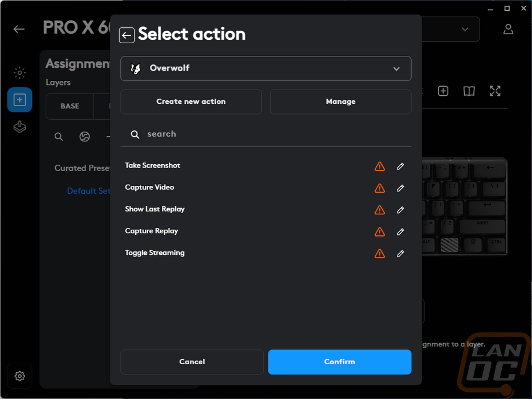
Task: Open the Overwolf application dropdown
Action: (266, 68)
